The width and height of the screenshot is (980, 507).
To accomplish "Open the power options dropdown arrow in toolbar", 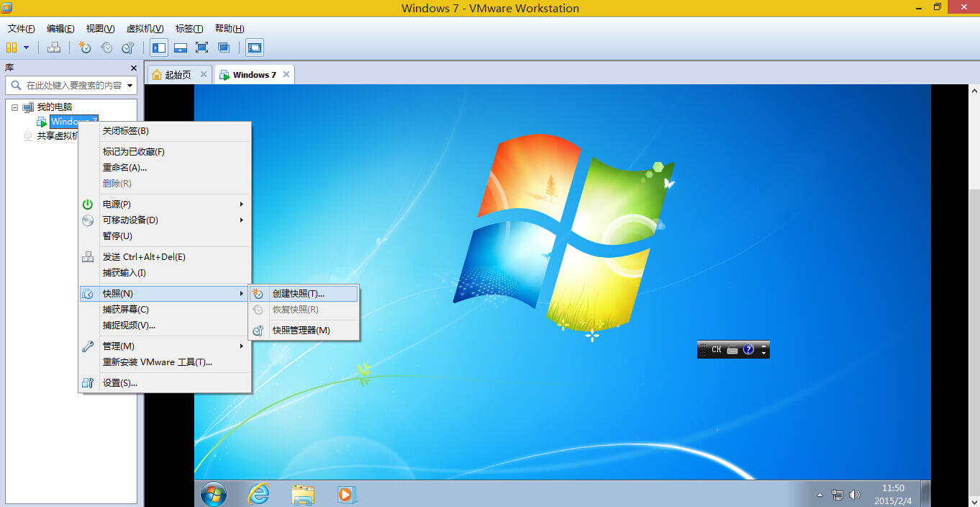I will 27,48.
